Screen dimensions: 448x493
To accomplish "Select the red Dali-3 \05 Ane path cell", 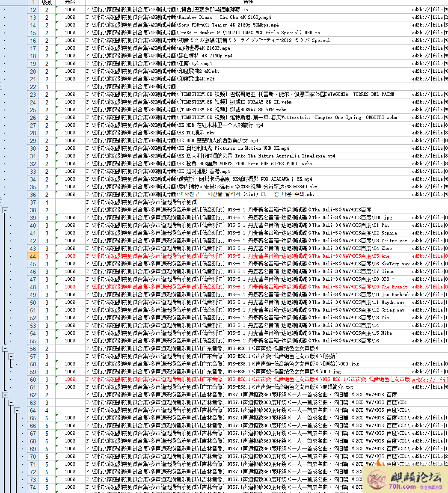I will (248, 256).
